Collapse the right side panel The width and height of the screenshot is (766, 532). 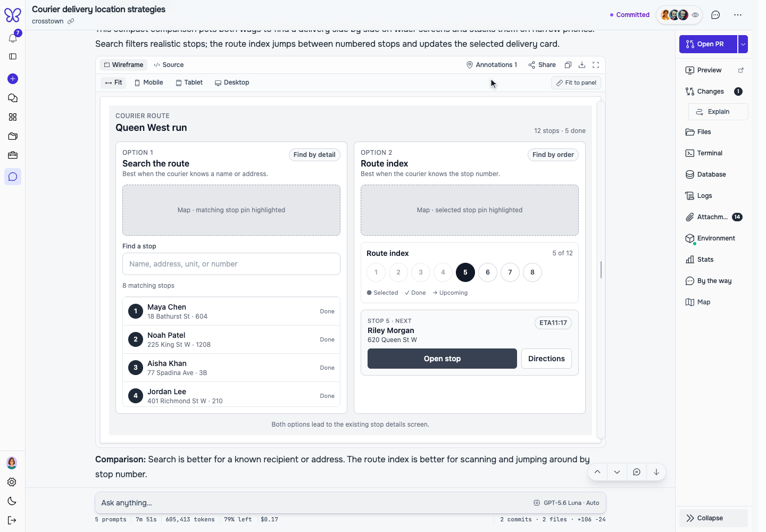(713, 518)
